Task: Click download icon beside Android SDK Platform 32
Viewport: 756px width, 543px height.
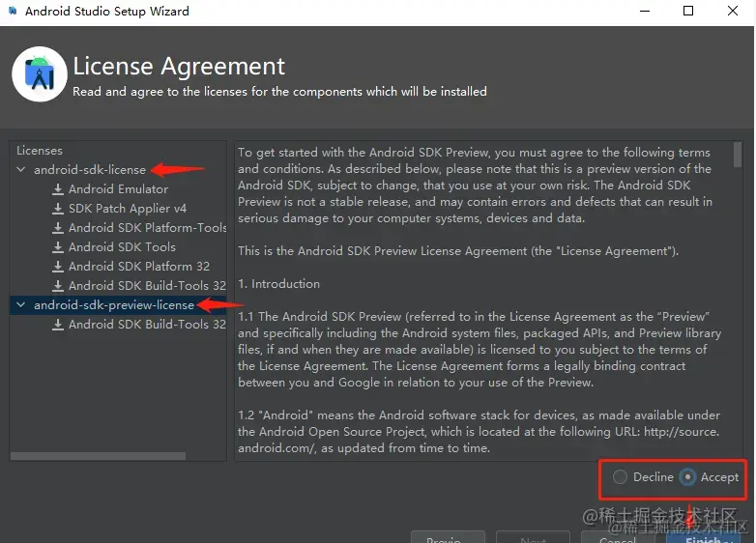Action: pyautogui.click(x=58, y=266)
